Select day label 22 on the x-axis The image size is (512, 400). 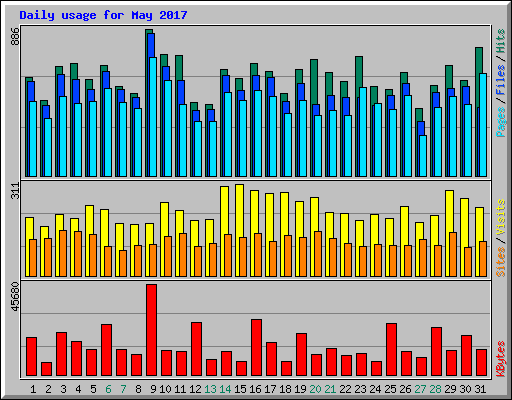(345, 389)
